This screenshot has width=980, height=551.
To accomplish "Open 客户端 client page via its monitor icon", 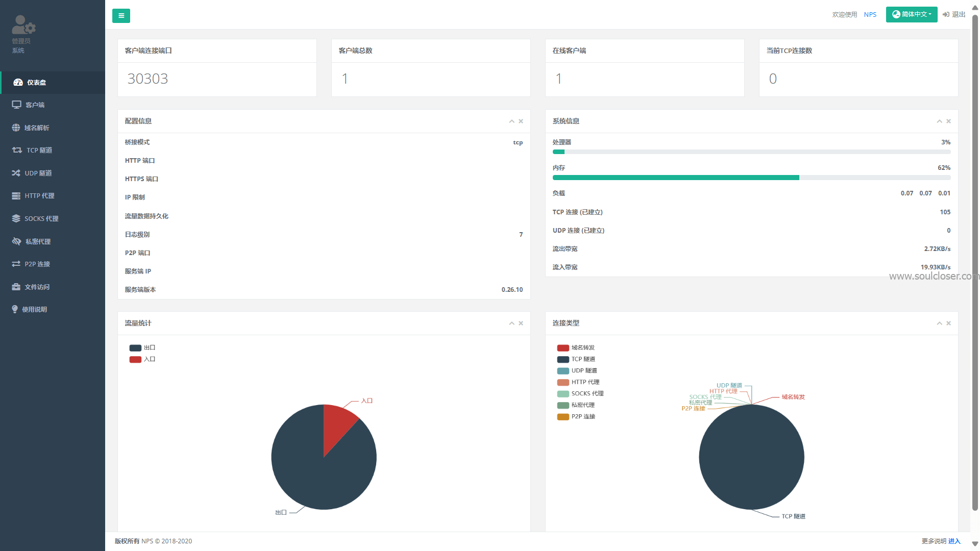I will click(16, 105).
